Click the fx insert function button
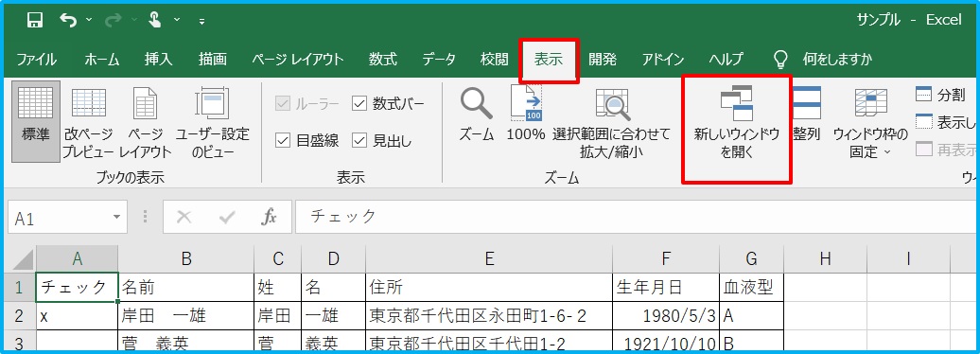Screen dimensions: 980x354 (269, 217)
